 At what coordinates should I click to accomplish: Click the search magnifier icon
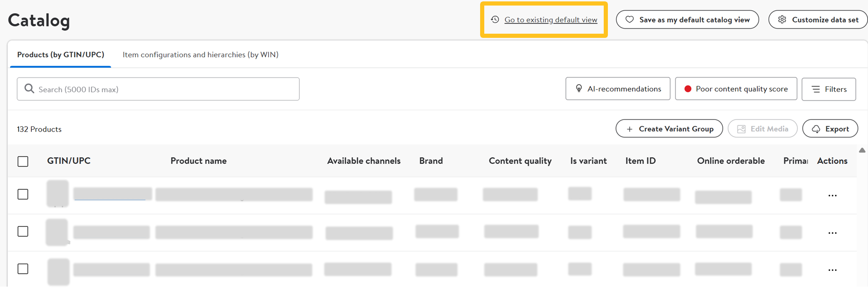click(x=29, y=89)
